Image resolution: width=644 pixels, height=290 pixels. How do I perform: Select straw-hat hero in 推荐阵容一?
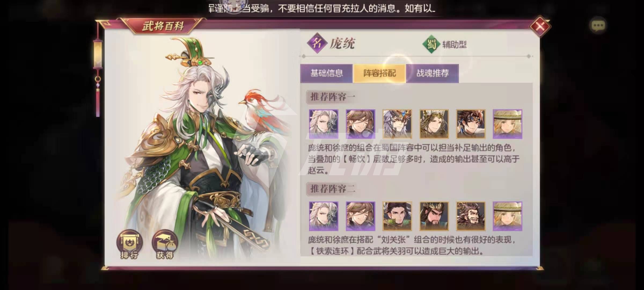507,124
